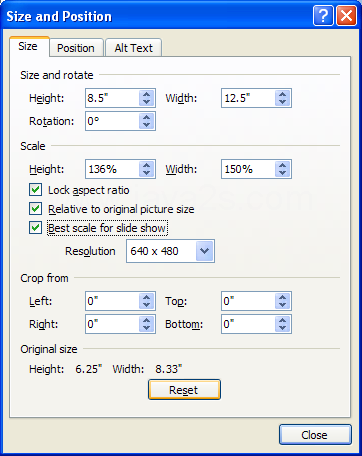Click the Rotation label

click(52, 121)
